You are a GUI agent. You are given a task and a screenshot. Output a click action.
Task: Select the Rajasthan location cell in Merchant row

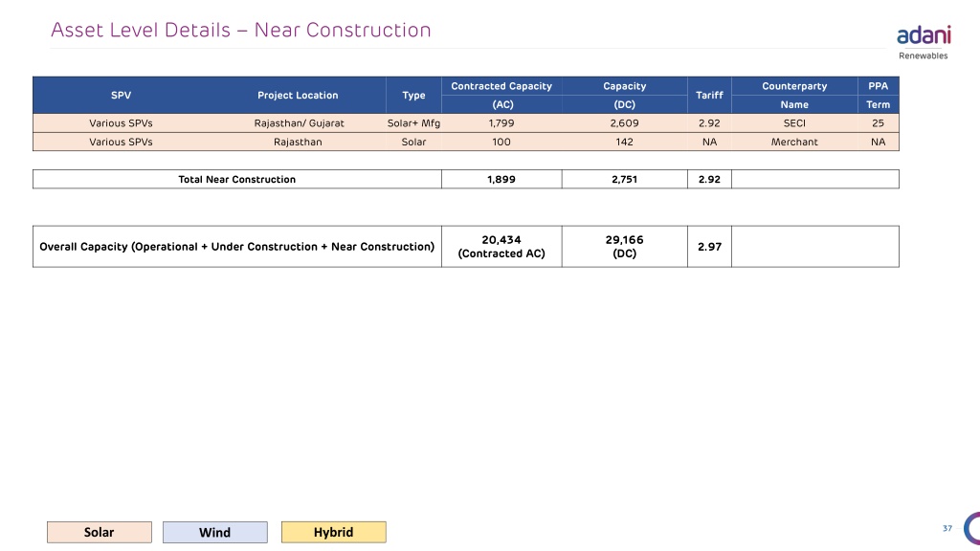pos(298,142)
